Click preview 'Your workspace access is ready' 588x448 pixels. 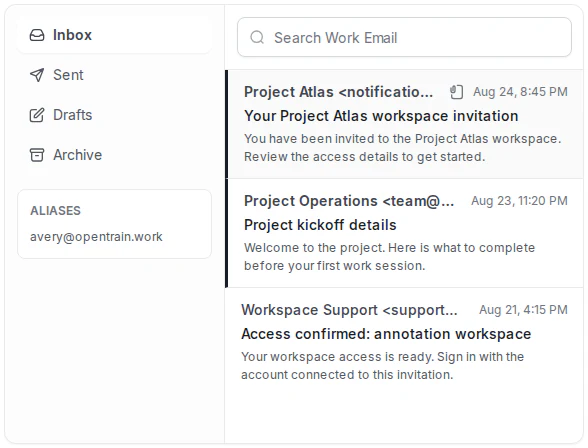[x=382, y=366]
